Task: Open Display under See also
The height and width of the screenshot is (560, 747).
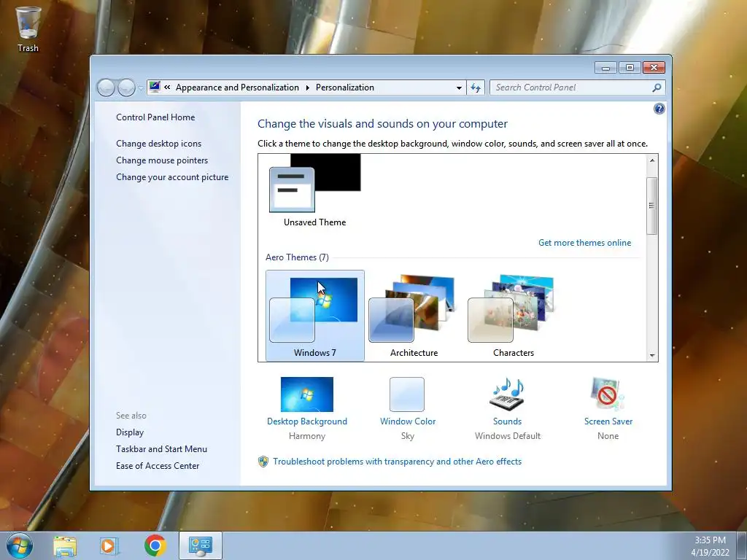Action: click(x=130, y=432)
